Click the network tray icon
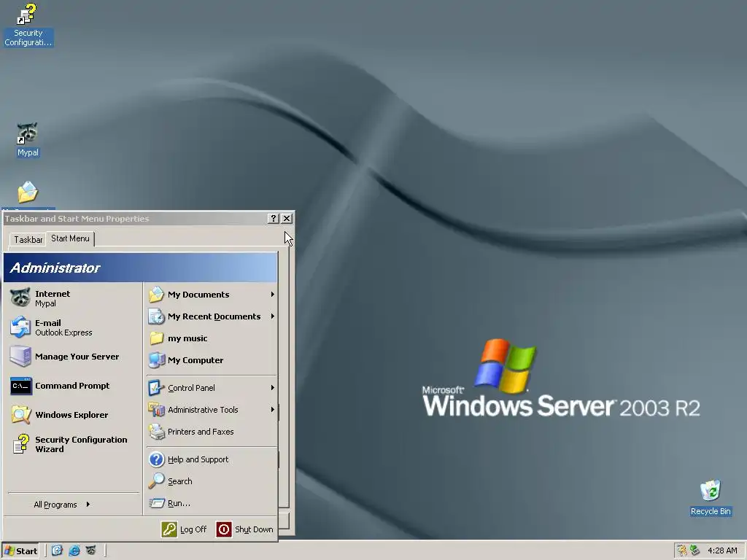 694,551
